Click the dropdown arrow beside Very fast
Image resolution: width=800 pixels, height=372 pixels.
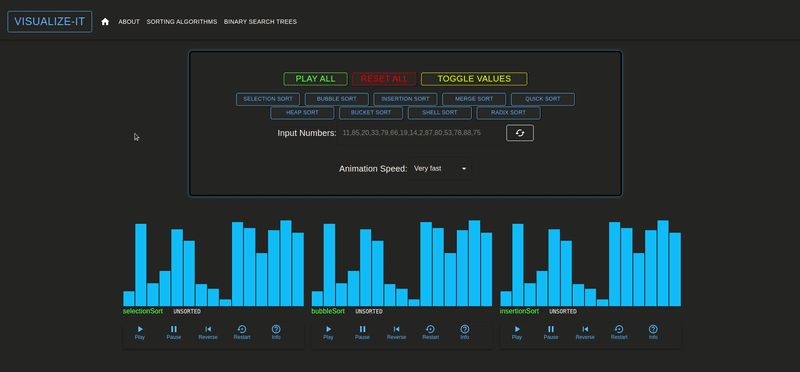pyautogui.click(x=464, y=168)
